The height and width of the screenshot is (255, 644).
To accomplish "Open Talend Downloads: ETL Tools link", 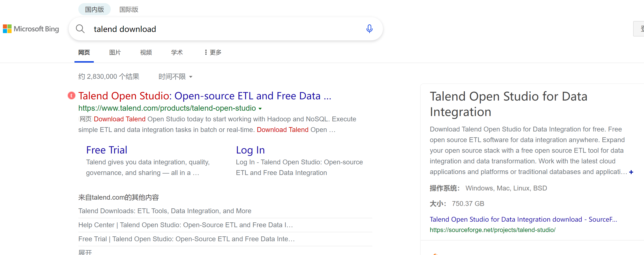I will point(165,211).
